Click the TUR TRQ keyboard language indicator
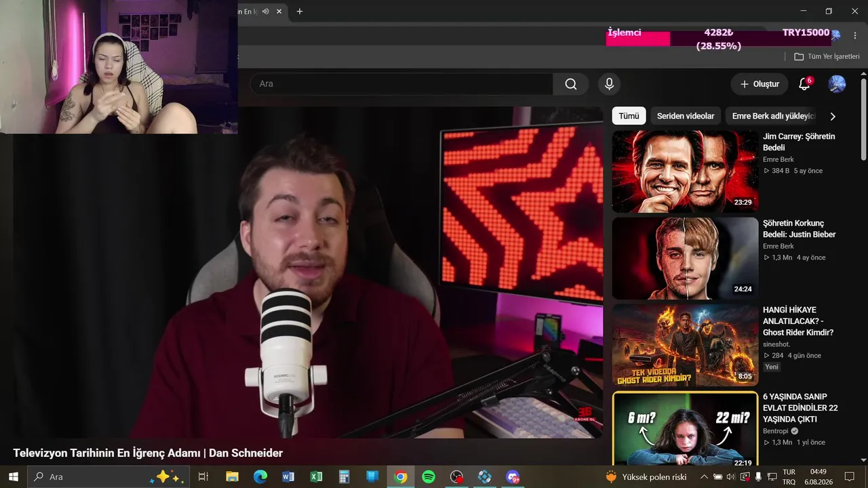Image resolution: width=868 pixels, height=488 pixels. click(789, 476)
